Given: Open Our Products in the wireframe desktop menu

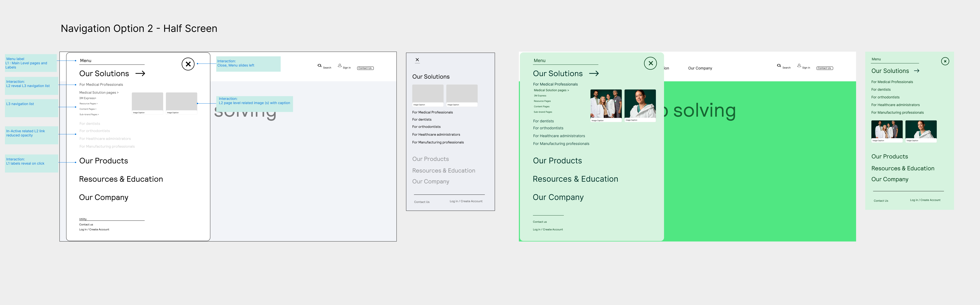Looking at the screenshot, I should click(104, 161).
